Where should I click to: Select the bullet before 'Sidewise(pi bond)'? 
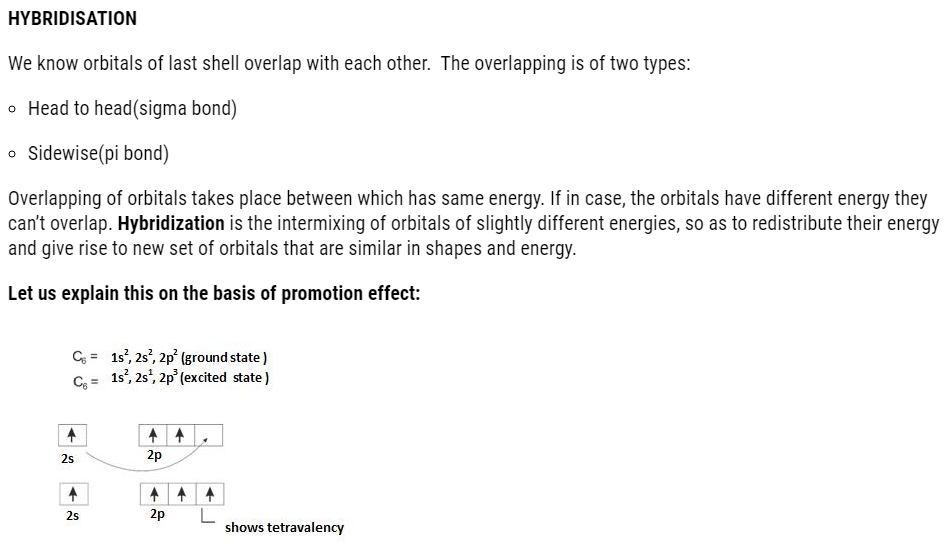click(13, 154)
